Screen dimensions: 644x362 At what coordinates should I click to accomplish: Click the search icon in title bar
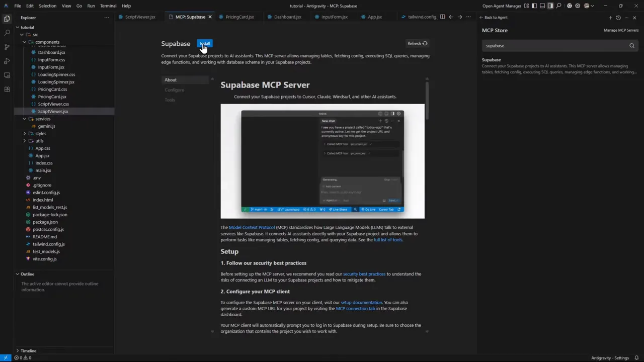(x=558, y=6)
